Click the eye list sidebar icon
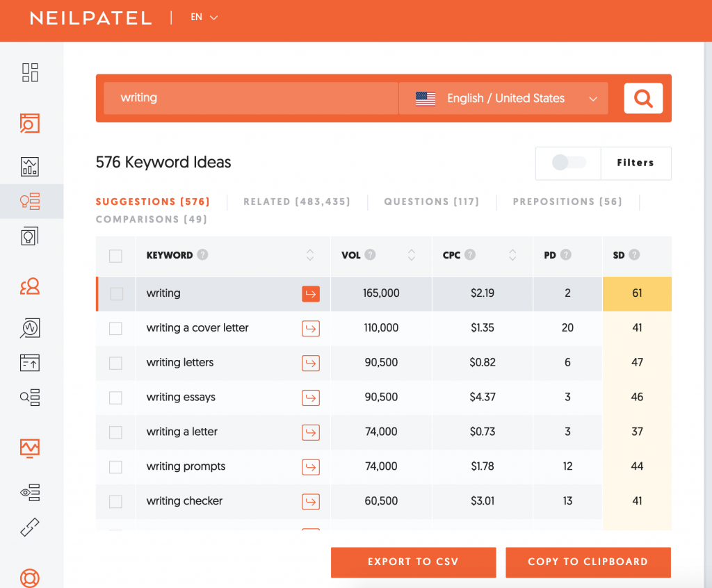 pos(30,493)
